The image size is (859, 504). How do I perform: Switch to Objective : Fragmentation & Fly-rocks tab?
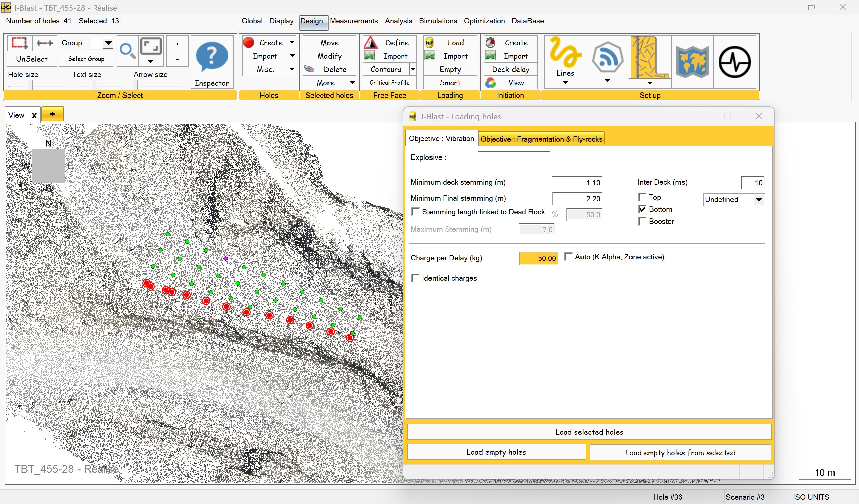pyautogui.click(x=541, y=139)
